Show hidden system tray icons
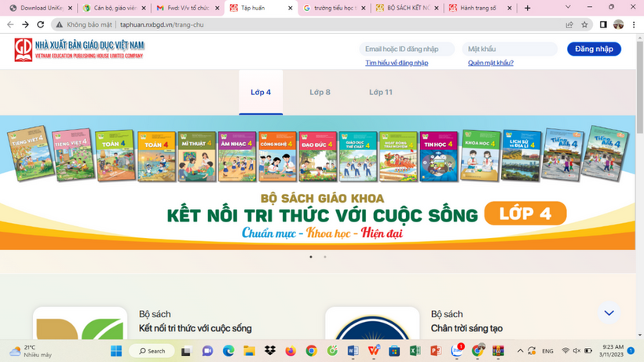 tap(520, 351)
